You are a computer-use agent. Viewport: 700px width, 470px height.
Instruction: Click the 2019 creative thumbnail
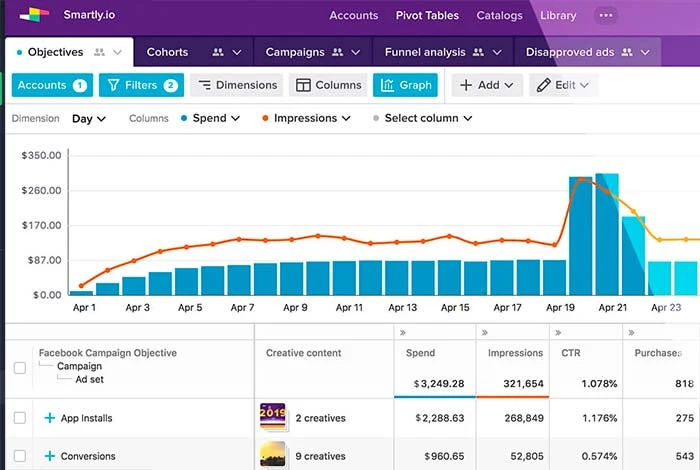[x=273, y=417]
